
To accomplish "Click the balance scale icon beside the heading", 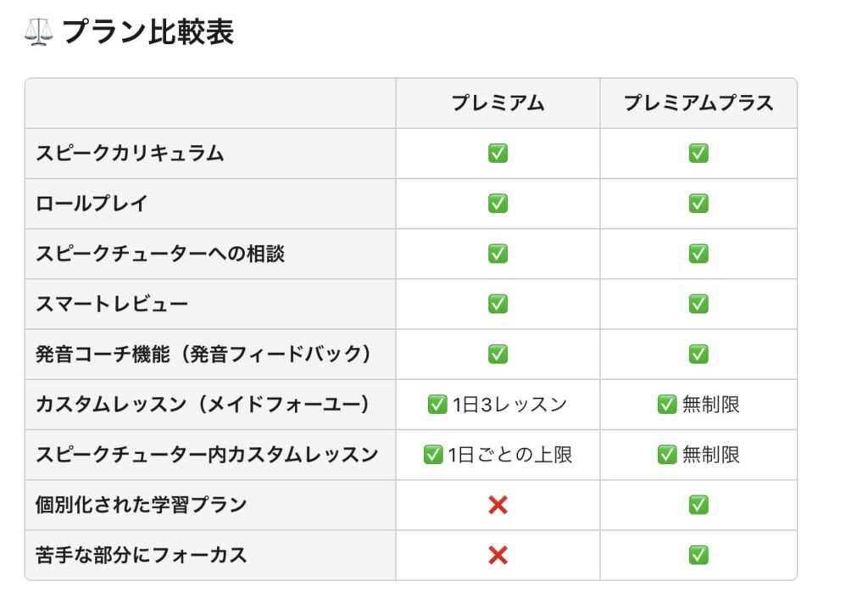I will tap(39, 32).
